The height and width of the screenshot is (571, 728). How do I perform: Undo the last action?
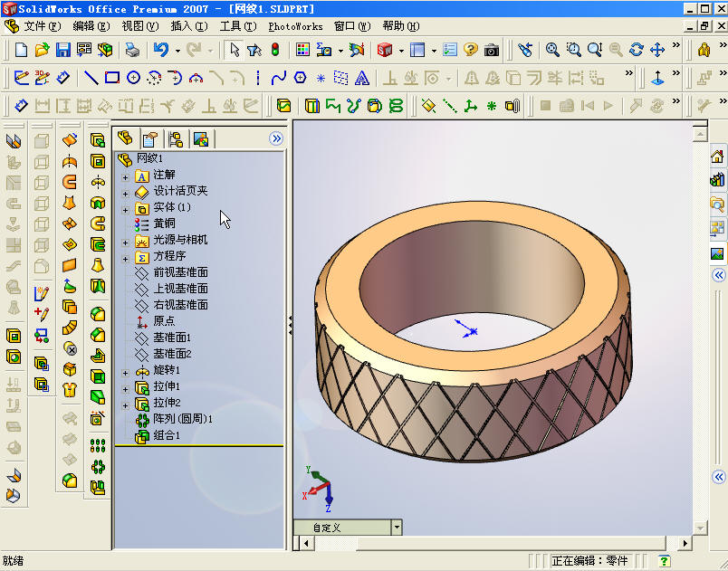[161, 50]
